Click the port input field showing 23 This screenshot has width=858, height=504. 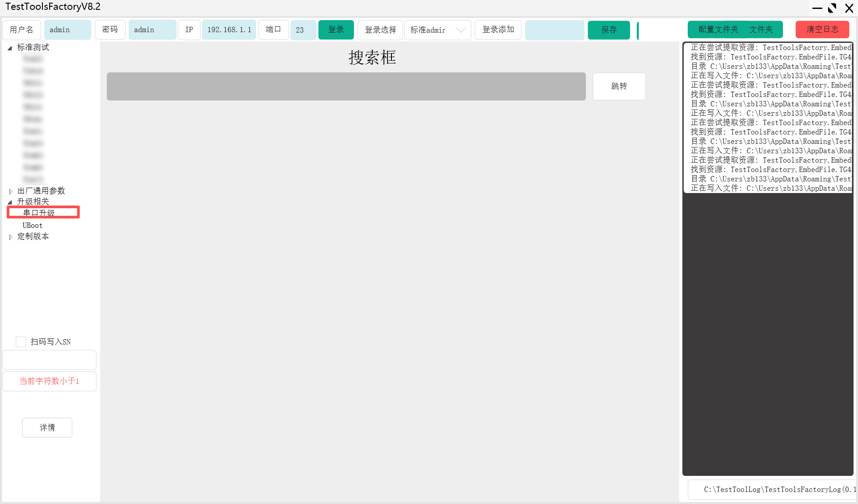tap(303, 30)
